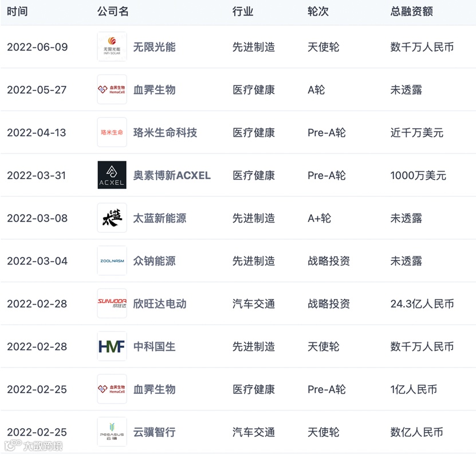Click the 中科国生 company name
Screen dimensions: 476x455
pyautogui.click(x=154, y=346)
